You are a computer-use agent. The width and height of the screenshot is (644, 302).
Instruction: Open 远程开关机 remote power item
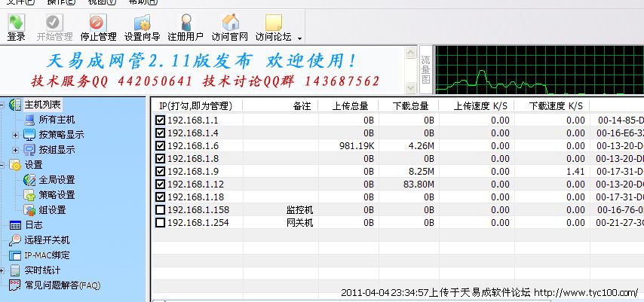click(x=46, y=240)
